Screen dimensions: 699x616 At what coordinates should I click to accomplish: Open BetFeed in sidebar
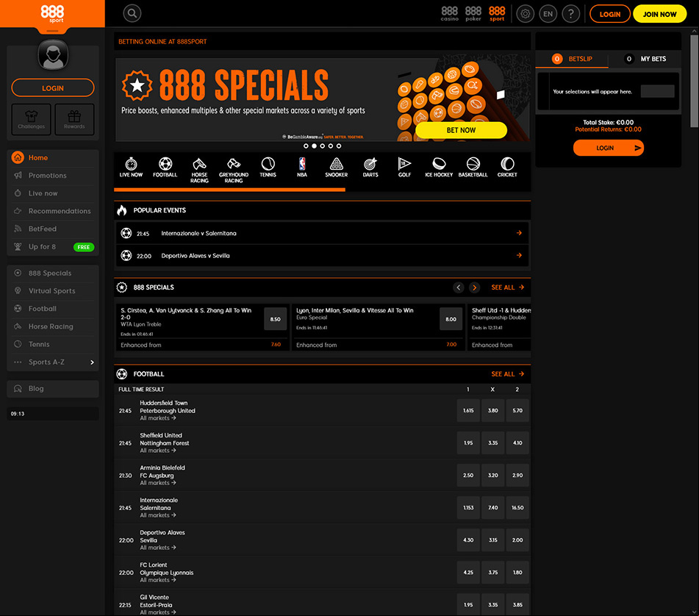[53, 229]
